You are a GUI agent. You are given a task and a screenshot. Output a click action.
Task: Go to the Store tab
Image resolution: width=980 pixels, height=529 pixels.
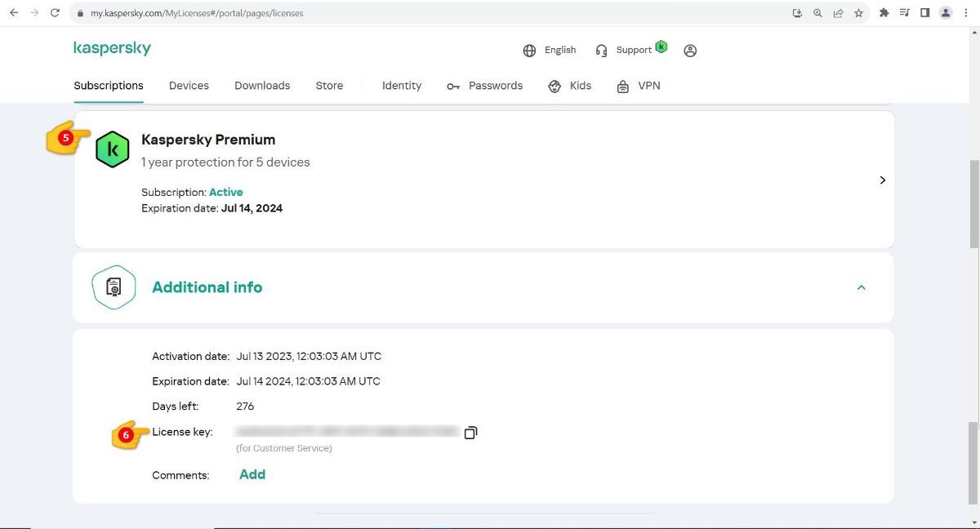click(329, 86)
